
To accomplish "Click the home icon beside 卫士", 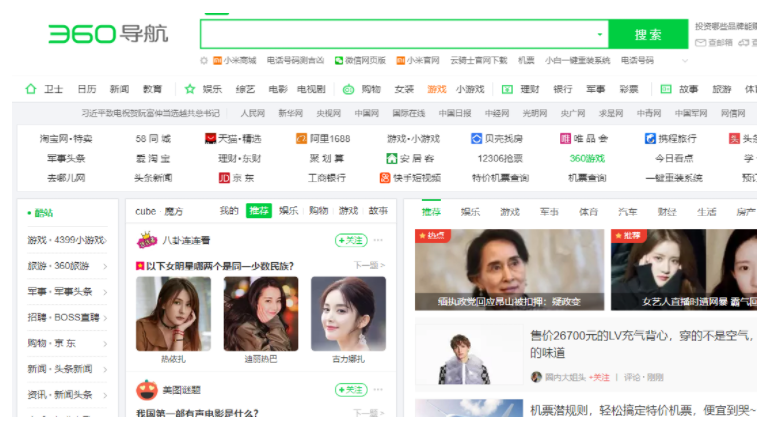I will coord(31,89).
